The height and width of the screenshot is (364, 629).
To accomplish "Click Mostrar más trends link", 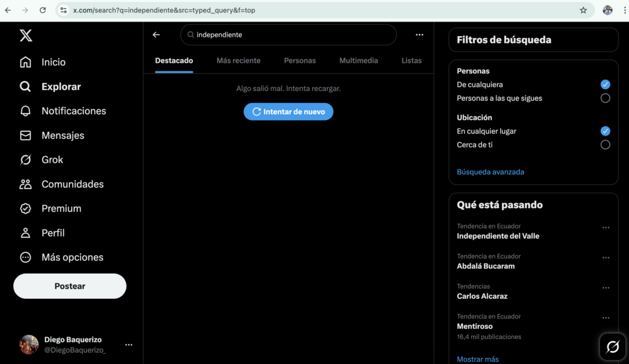I will click(x=478, y=359).
